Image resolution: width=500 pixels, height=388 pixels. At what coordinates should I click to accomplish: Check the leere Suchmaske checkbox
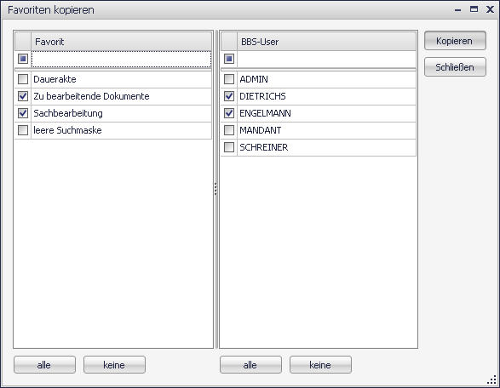coord(23,130)
